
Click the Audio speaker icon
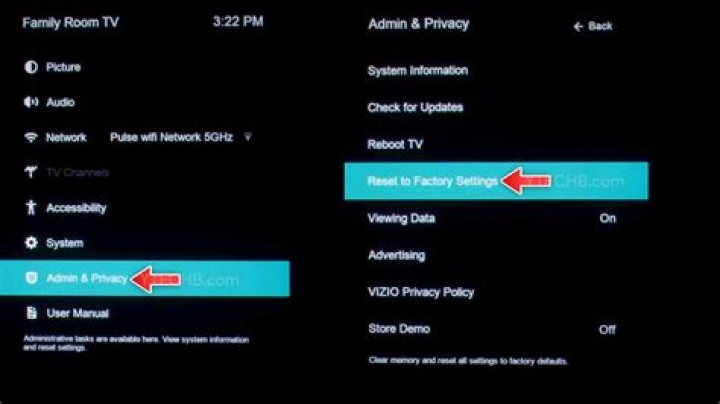pyautogui.click(x=31, y=102)
